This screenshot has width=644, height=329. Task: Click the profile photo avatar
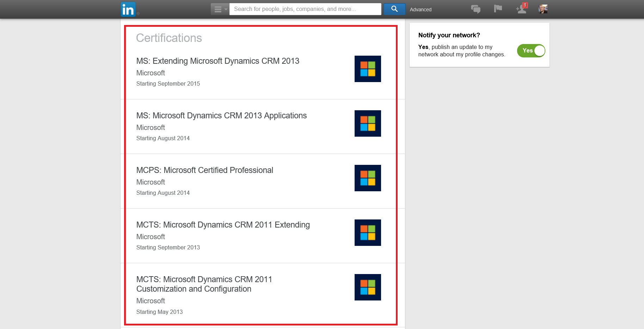coord(543,9)
